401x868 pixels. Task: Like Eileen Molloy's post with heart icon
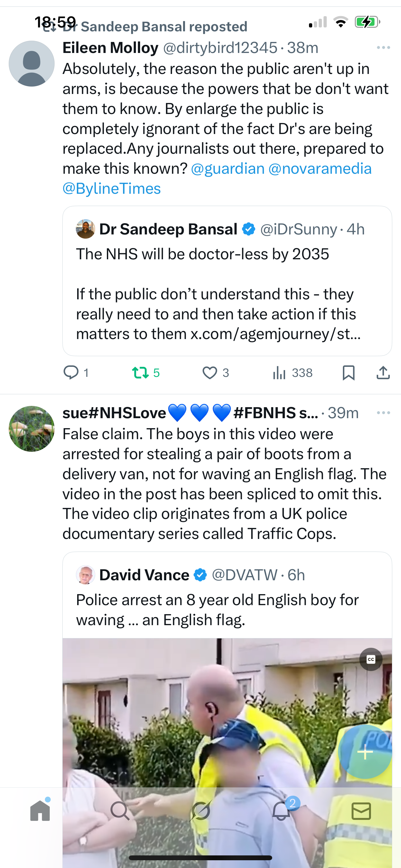(x=210, y=373)
